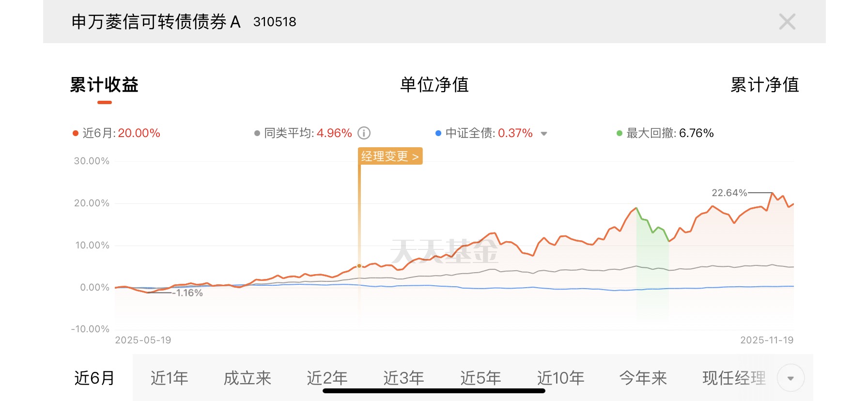Toggle the orange 近6月 legend dot

click(76, 133)
